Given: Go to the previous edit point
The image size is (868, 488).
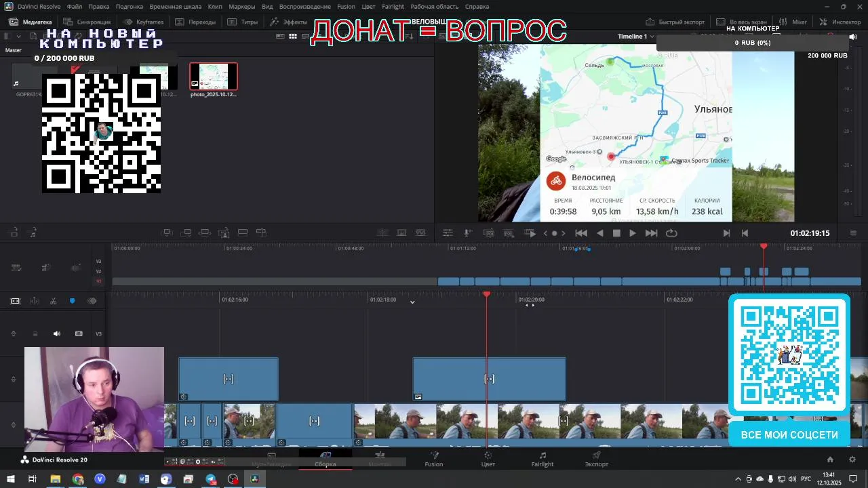Looking at the screenshot, I should coord(745,233).
